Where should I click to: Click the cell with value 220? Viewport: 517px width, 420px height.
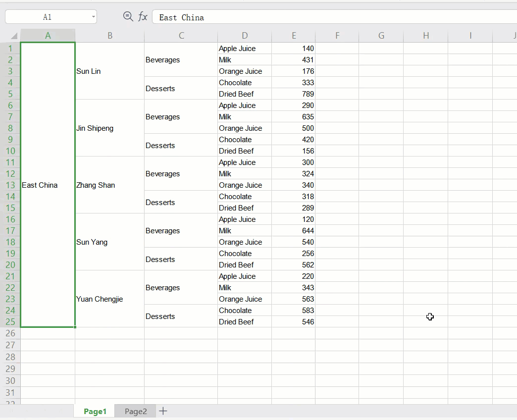click(x=294, y=276)
